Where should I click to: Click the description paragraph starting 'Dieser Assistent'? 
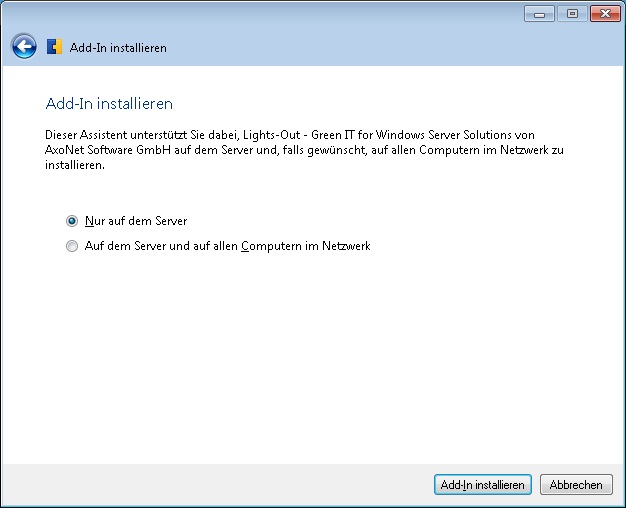[x=304, y=150]
